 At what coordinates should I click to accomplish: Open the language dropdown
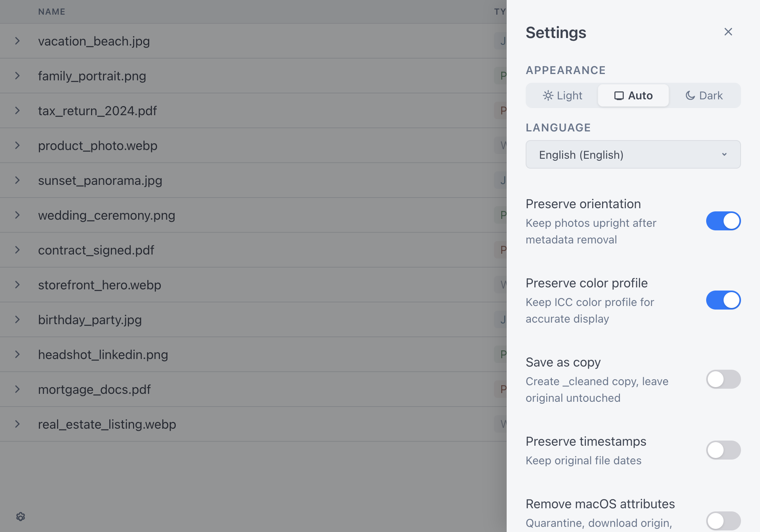tap(633, 154)
